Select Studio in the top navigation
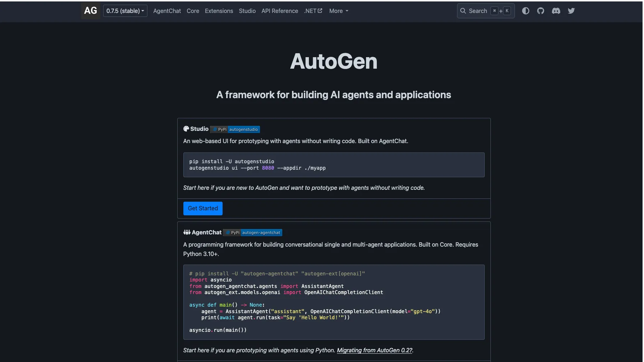Viewport: 644px width, 362px height. tap(247, 11)
